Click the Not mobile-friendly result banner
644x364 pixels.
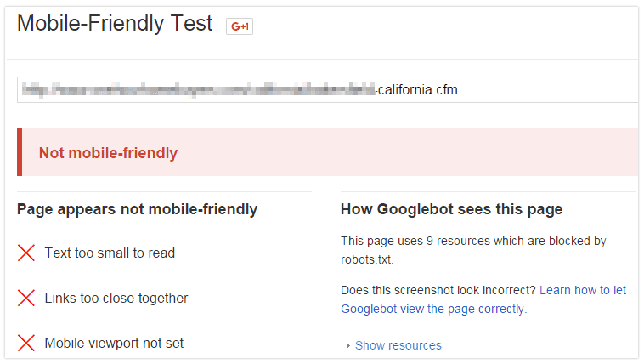click(x=328, y=152)
